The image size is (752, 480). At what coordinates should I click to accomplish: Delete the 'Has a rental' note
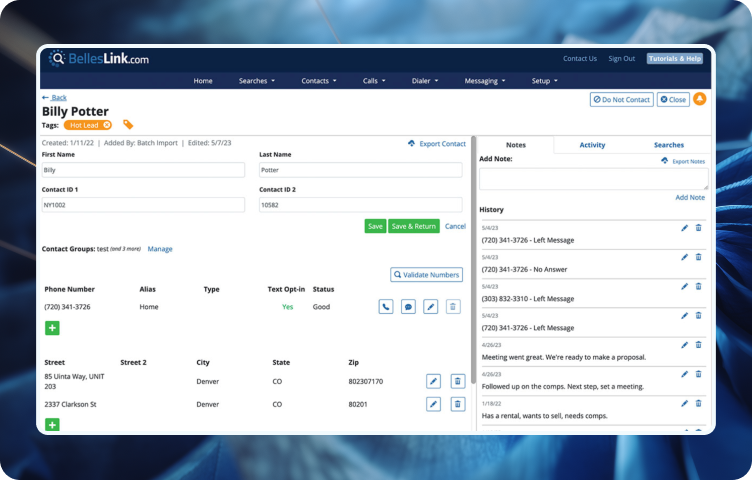[699, 403]
